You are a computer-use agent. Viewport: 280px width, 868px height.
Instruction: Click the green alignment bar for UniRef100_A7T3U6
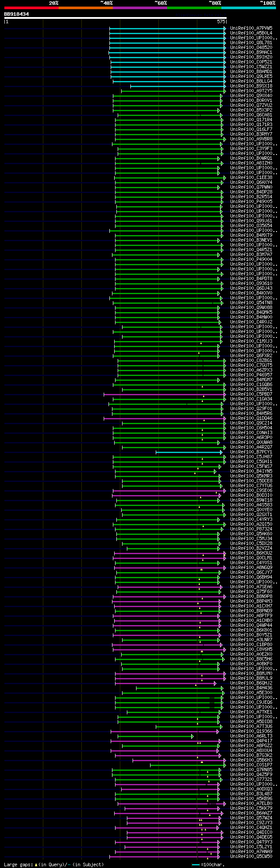click(x=189, y=726)
